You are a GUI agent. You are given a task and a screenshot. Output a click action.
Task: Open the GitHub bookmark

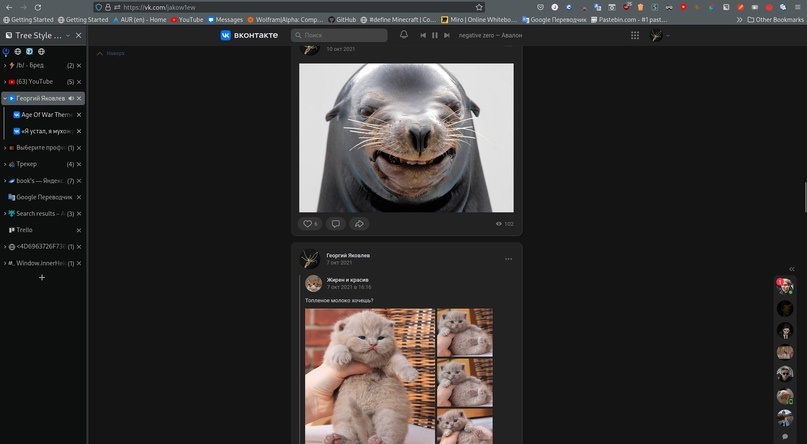pos(342,20)
